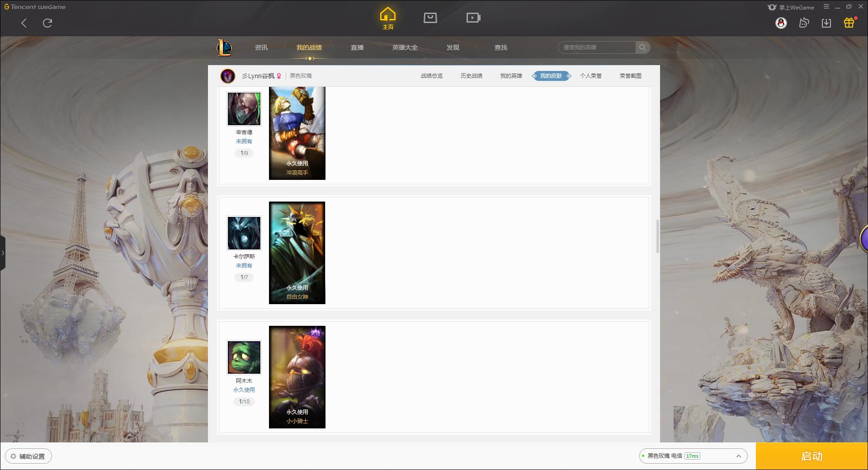Click the 启动 launch button
The height and width of the screenshot is (470, 868).
tap(812, 456)
